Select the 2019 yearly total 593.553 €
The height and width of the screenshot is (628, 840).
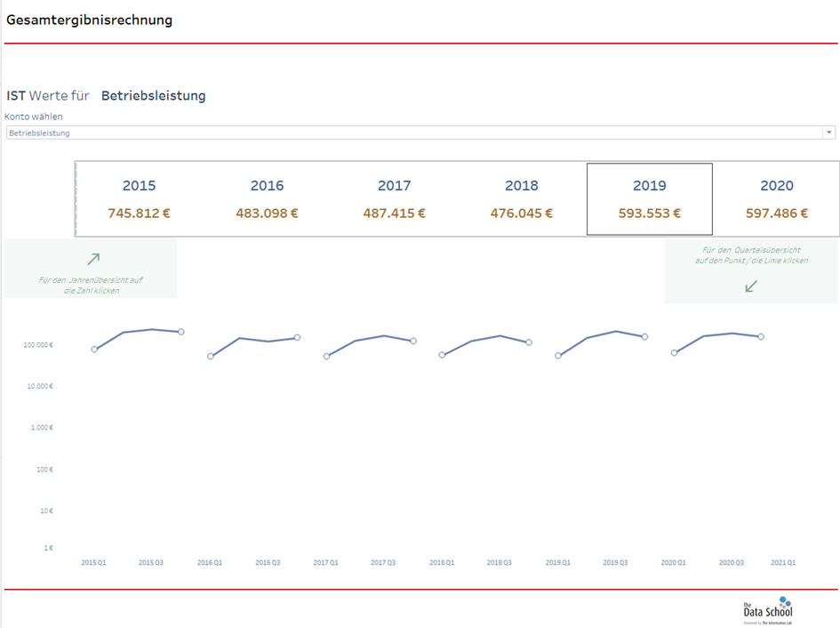click(x=649, y=213)
